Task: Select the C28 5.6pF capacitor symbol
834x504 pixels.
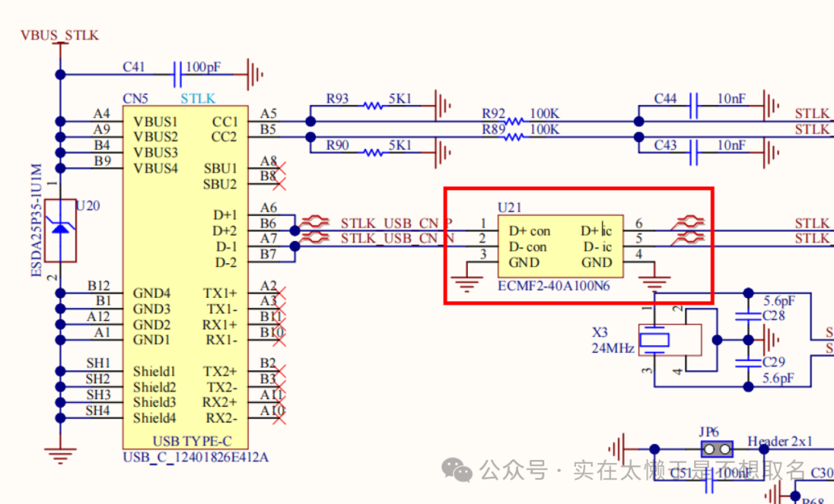Action: [747, 316]
